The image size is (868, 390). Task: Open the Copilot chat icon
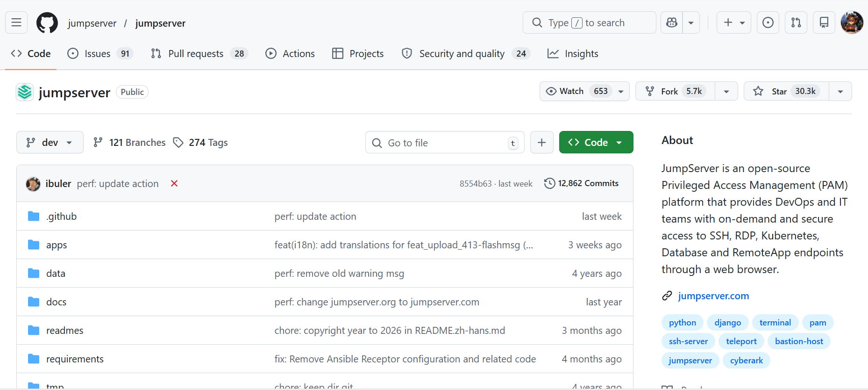pos(672,22)
